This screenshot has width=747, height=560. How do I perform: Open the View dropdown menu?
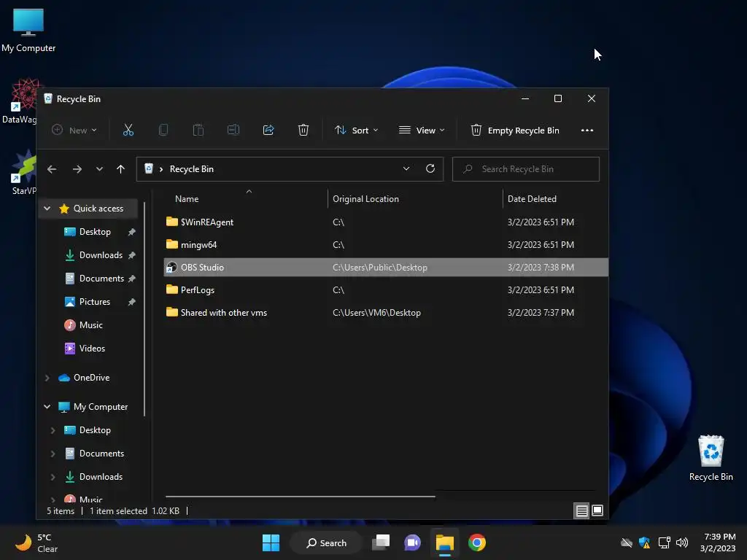coord(422,130)
